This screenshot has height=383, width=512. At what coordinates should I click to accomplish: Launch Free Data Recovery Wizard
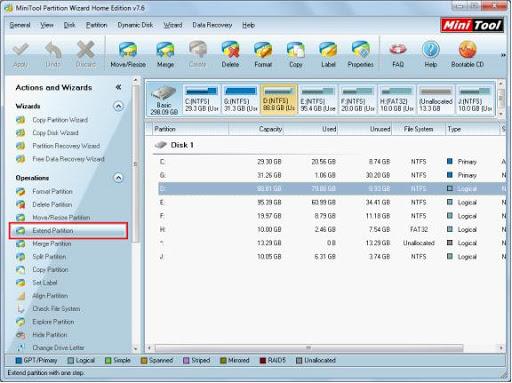(x=68, y=159)
